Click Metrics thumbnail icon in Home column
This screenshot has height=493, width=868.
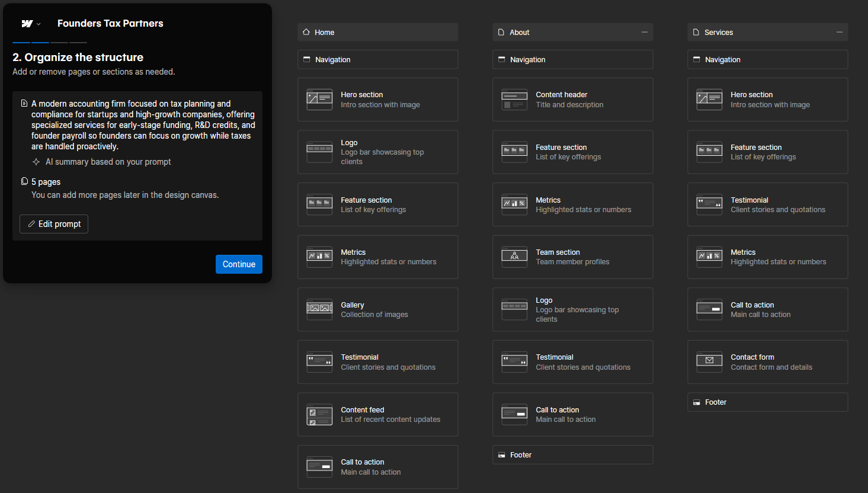pyautogui.click(x=319, y=257)
